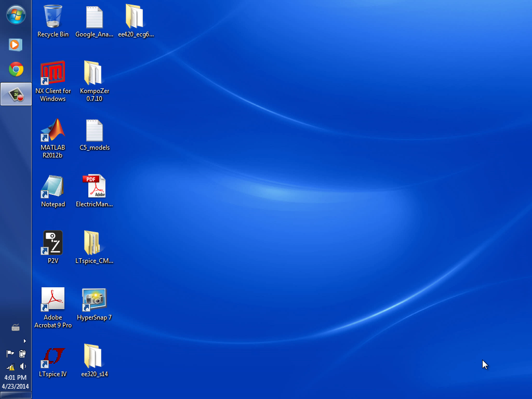Screen dimensions: 532x399
Task: Select the LTspice_CM... folder
Action: coord(95,248)
